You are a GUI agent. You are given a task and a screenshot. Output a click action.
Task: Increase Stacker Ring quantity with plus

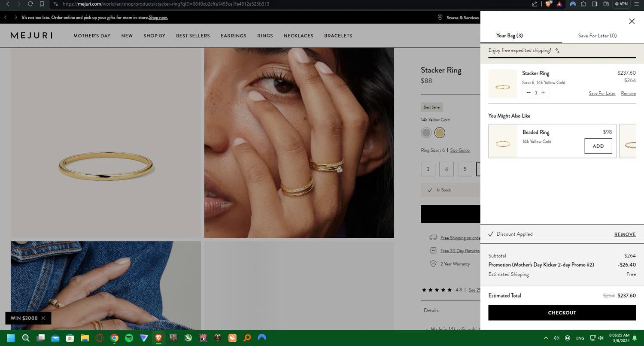point(543,93)
